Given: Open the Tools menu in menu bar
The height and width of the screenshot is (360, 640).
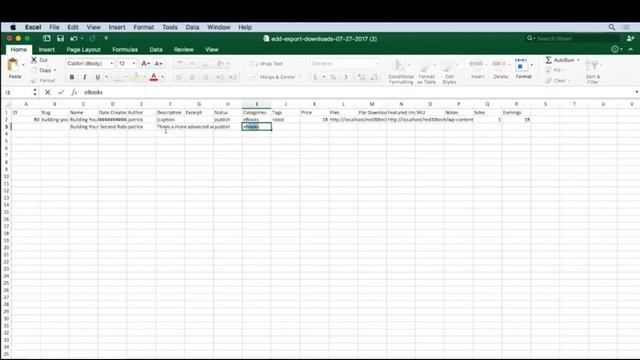Looking at the screenshot, I should pyautogui.click(x=170, y=27).
